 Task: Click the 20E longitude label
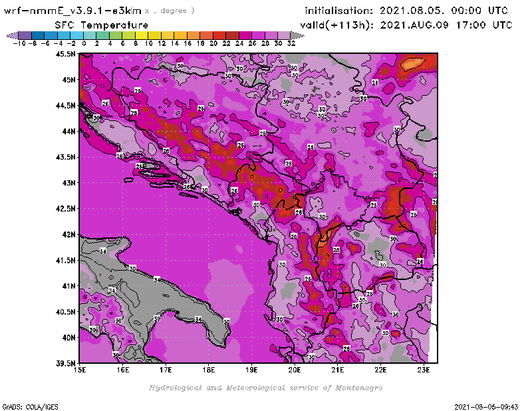(x=295, y=370)
